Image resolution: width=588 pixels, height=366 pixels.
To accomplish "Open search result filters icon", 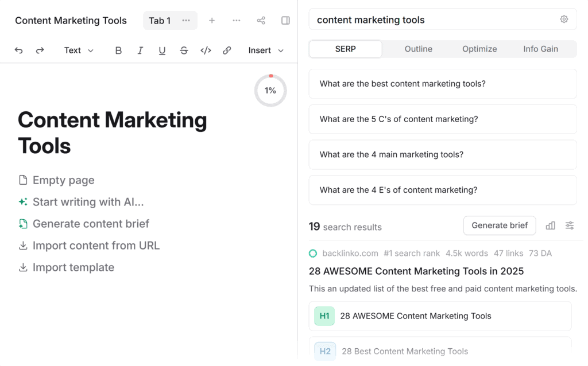I will pyautogui.click(x=570, y=225).
